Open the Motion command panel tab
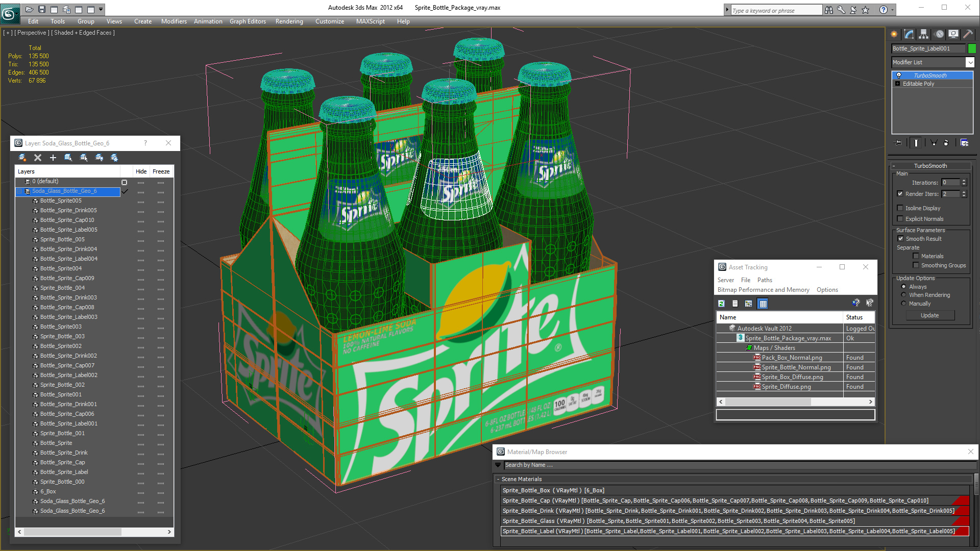The width and height of the screenshot is (980, 551). 939,34
